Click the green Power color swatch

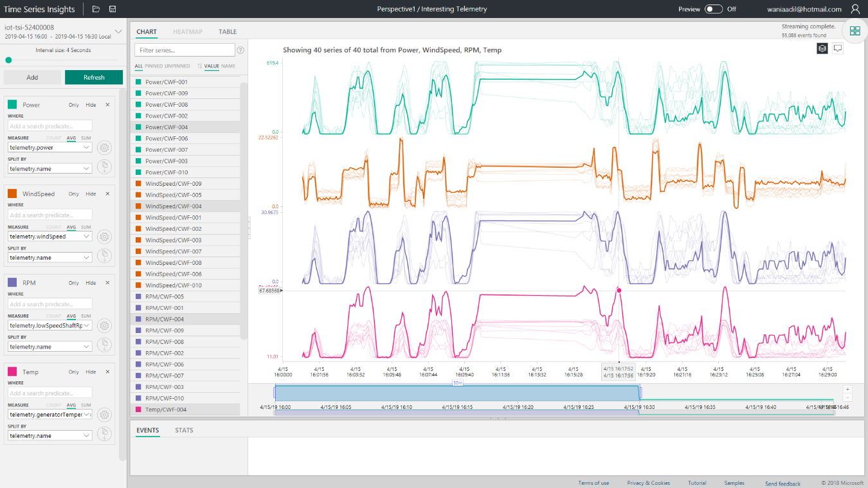click(12, 105)
